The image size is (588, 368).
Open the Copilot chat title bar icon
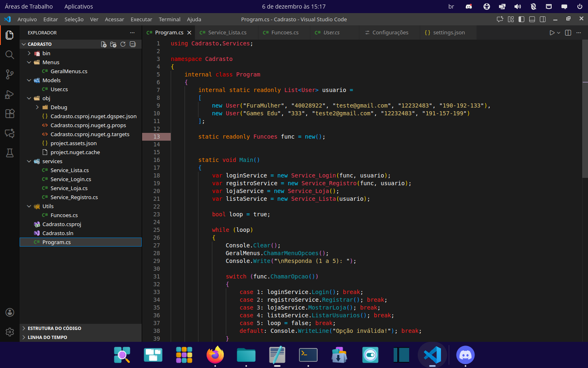pos(500,19)
